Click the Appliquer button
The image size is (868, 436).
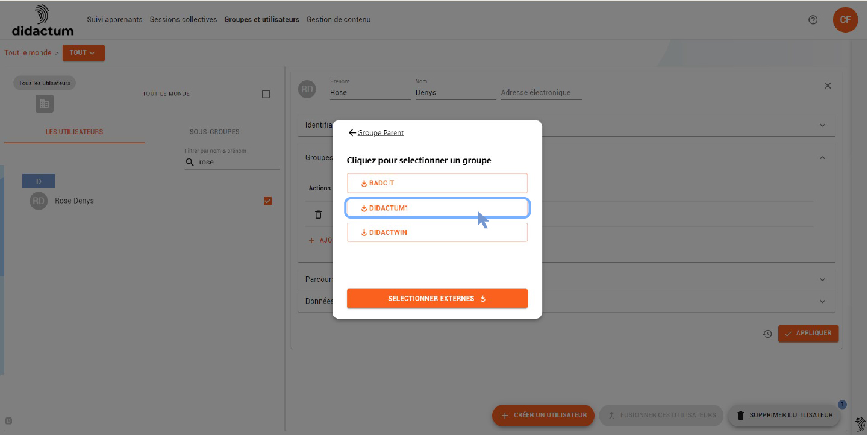[x=808, y=334]
